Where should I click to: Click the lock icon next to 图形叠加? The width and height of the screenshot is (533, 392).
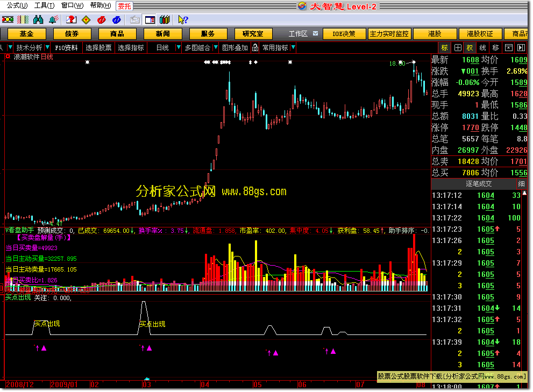pyautogui.click(x=255, y=48)
